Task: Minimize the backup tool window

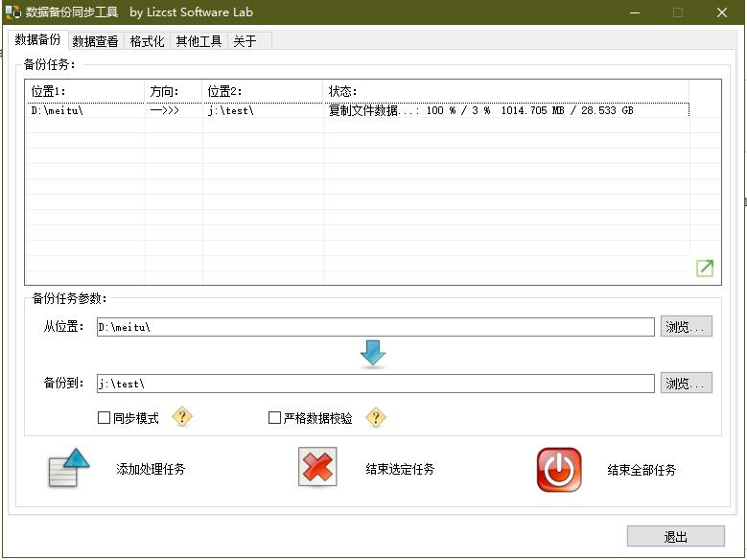Action: pos(635,12)
